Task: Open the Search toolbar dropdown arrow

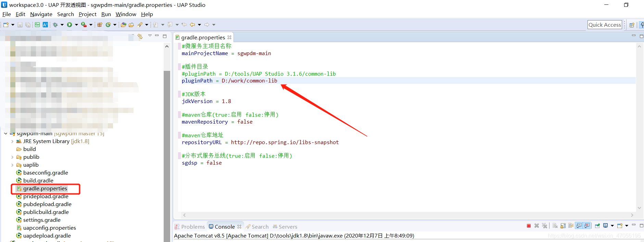Action: [x=147, y=25]
